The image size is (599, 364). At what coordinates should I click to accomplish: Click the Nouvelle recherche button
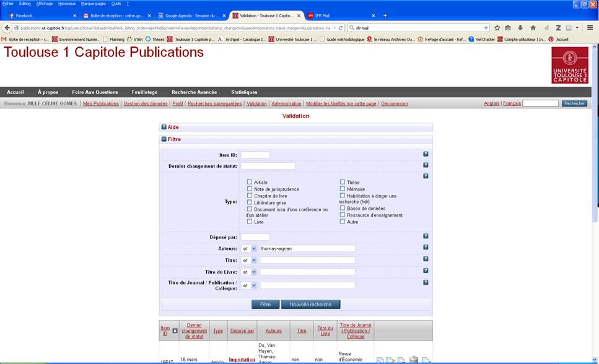(310, 305)
